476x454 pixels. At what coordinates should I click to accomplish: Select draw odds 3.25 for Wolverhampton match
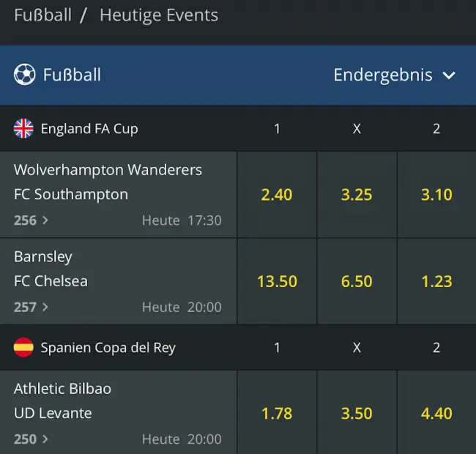[x=357, y=195]
